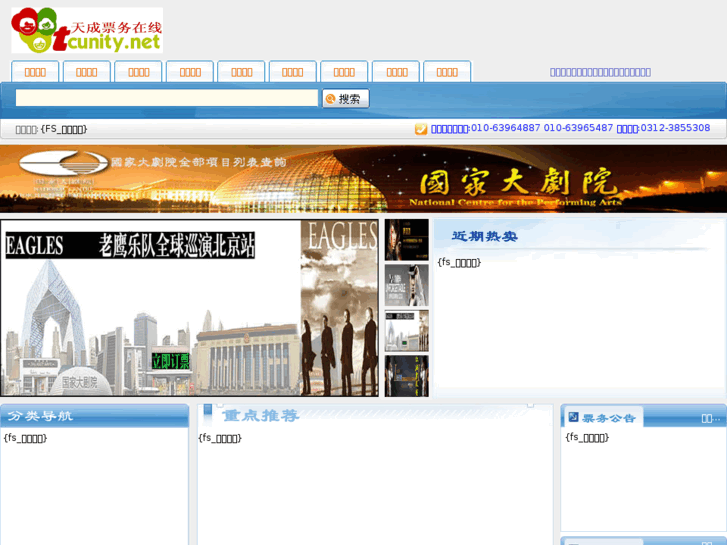The image size is (727, 545).
Task: Open the last navigation tab in the row
Action: click(447, 72)
